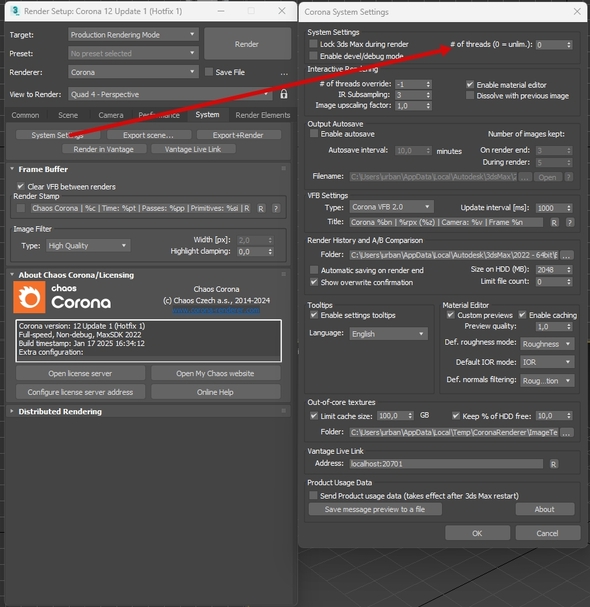Reset the VFB Title with R button

click(x=554, y=223)
